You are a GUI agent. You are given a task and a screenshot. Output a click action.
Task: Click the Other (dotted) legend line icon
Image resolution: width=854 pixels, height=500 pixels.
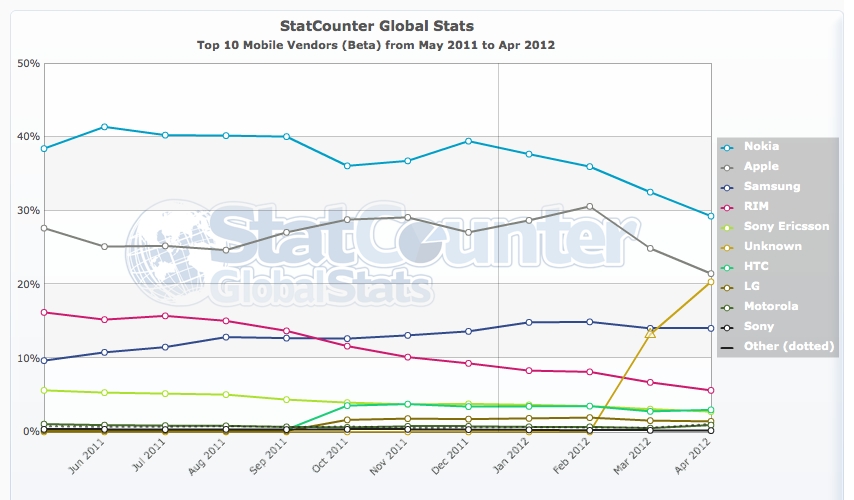727,347
